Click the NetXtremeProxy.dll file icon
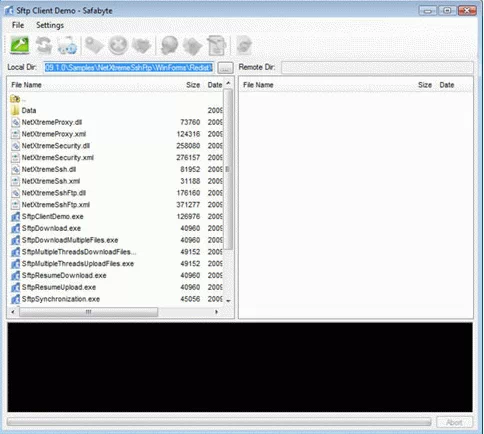The image size is (484, 434). pyautogui.click(x=15, y=122)
